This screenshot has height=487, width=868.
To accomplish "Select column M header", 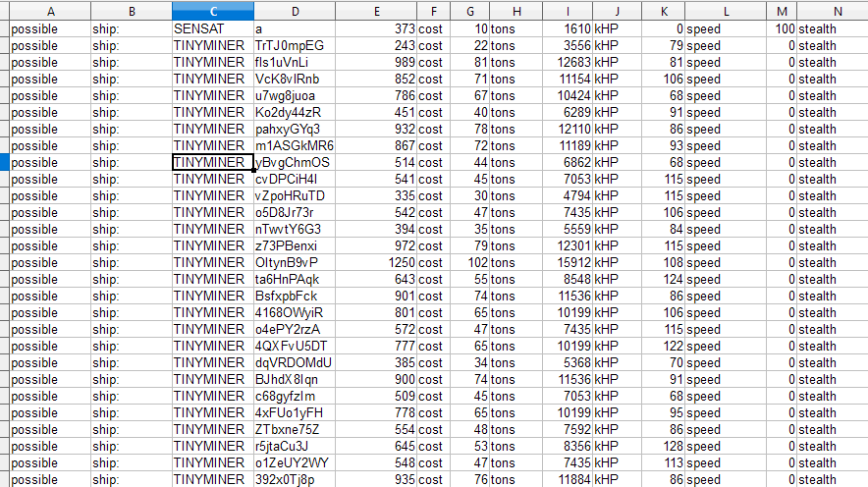I will point(782,11).
